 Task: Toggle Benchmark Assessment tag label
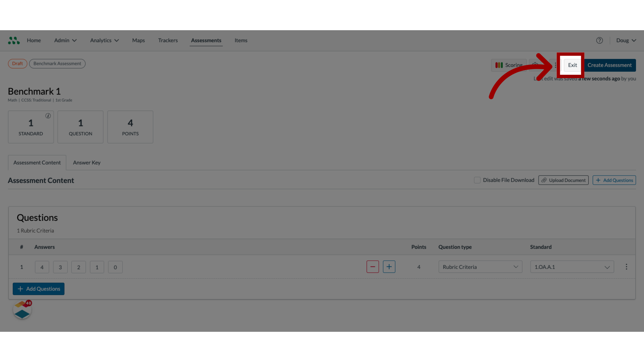pyautogui.click(x=57, y=63)
